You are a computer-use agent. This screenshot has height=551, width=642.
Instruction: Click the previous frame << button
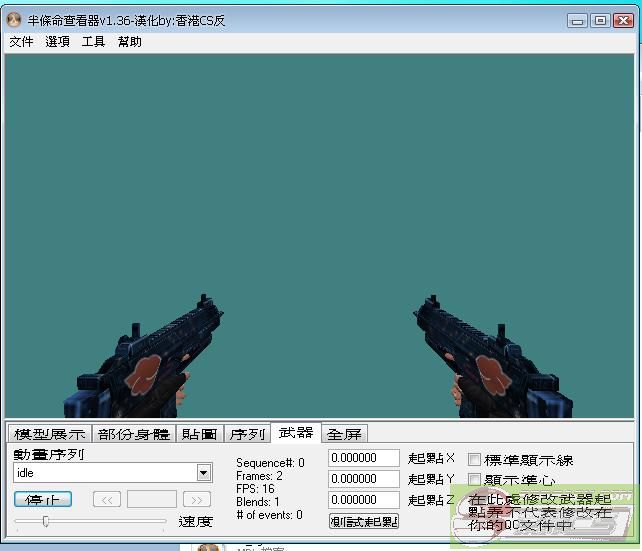(107, 499)
